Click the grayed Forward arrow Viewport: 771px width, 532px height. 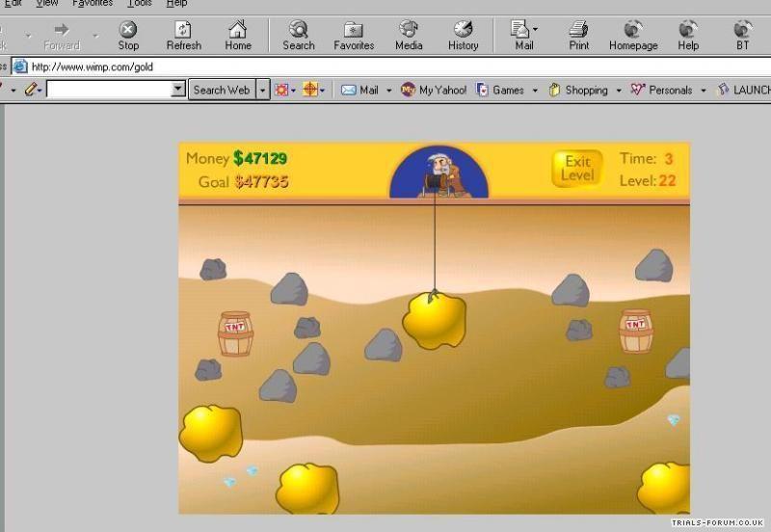click(x=62, y=36)
